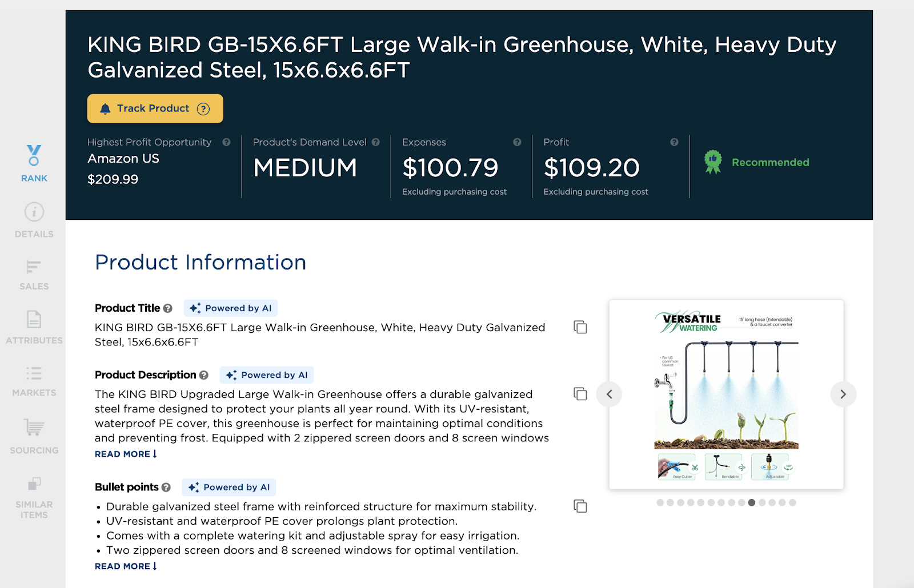The image size is (914, 588).
Task: Open the Versatile Watering product image
Action: tap(726, 394)
